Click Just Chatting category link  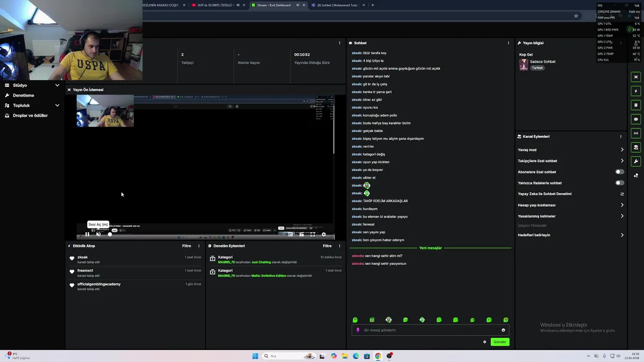click(261, 262)
